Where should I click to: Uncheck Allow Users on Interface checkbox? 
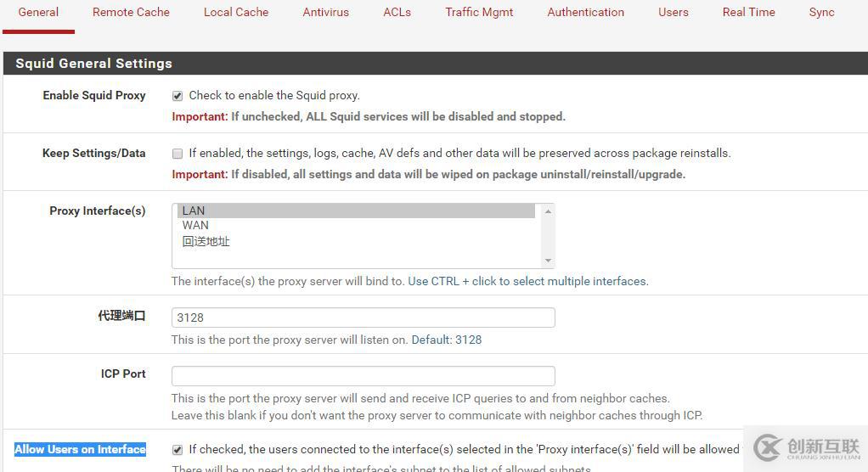178,450
